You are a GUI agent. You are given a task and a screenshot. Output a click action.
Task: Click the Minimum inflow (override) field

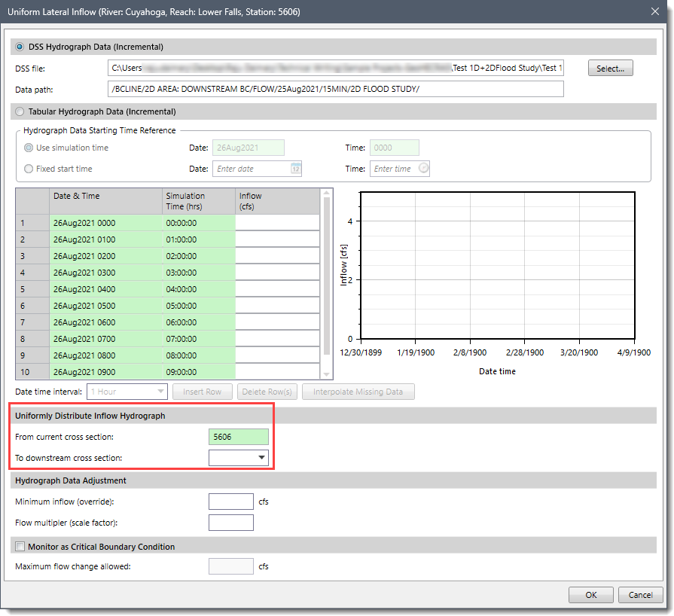231,502
